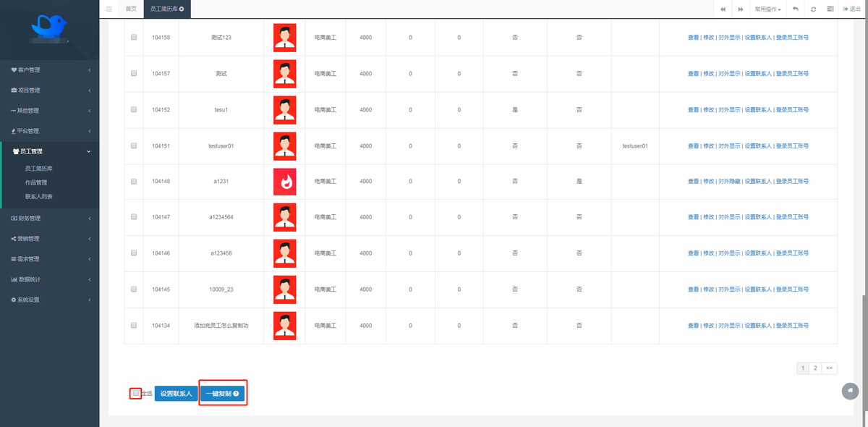This screenshot has height=427, width=868.
Task: Expand 数据统计 in sidebar
Action: 49,279
